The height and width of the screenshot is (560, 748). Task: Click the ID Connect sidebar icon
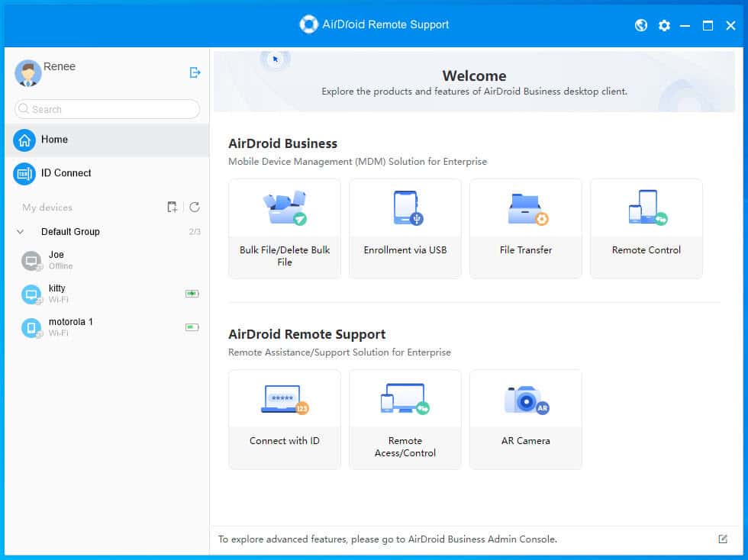(24, 174)
